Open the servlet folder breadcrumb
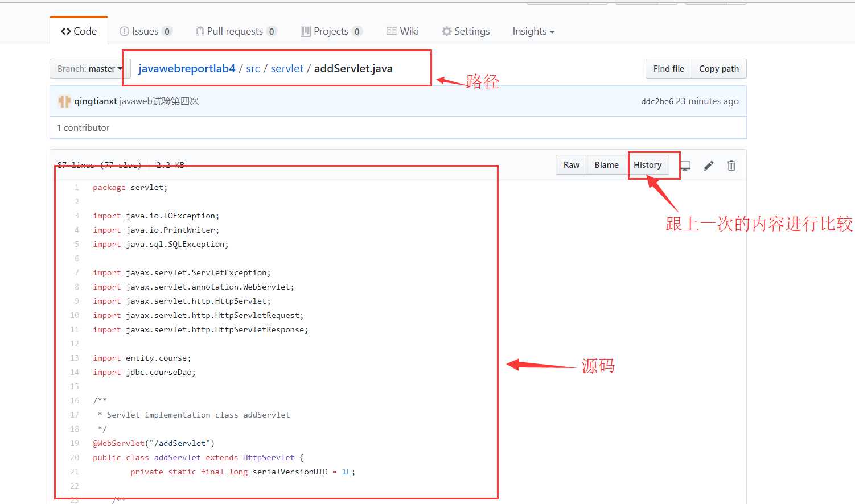This screenshot has width=855, height=504. (287, 69)
